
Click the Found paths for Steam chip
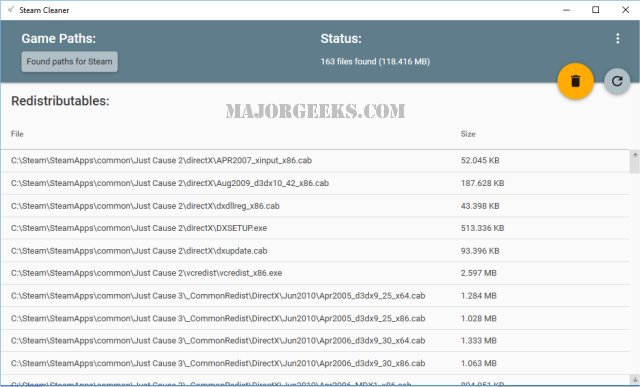coord(69,62)
